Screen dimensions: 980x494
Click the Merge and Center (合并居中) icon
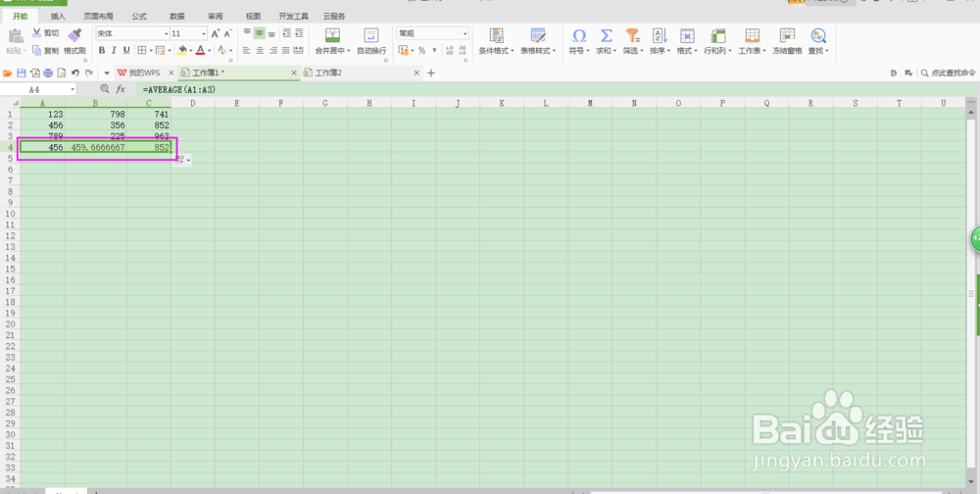click(x=333, y=35)
